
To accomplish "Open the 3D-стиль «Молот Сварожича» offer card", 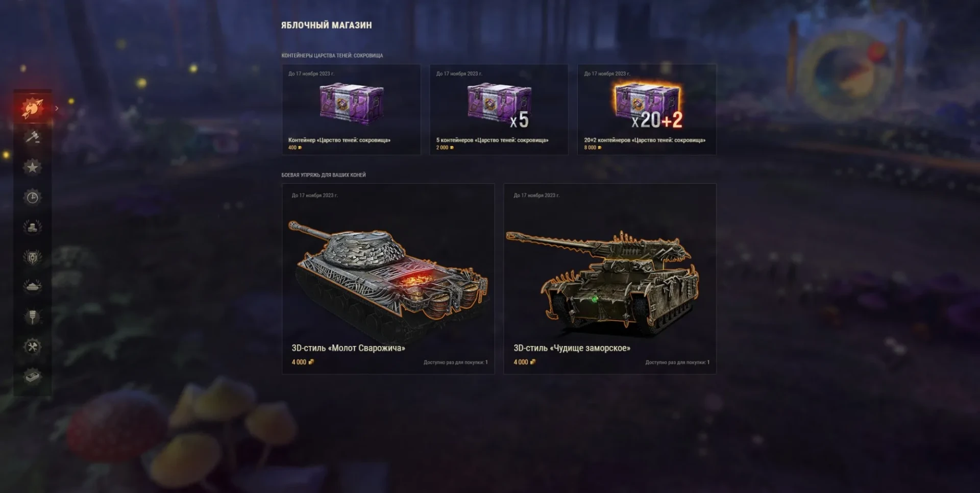I will [x=388, y=279].
